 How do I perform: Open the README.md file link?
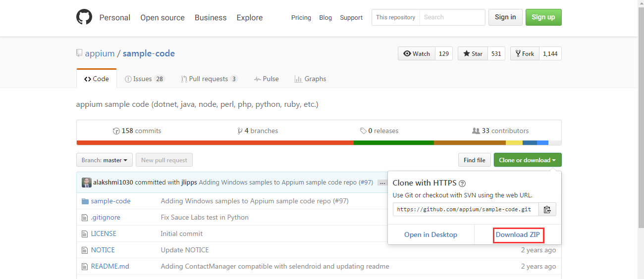tap(110, 267)
